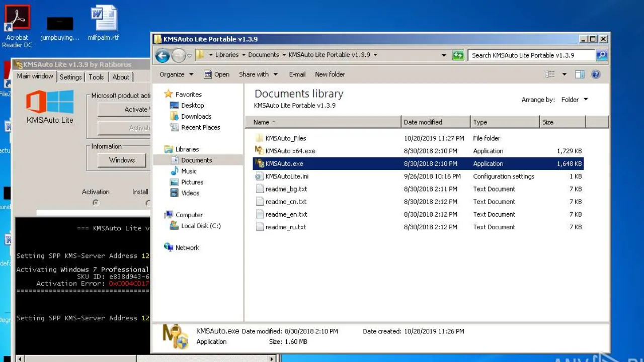Click the search KMSAuto Lite Portable field
The height and width of the screenshot is (362, 644).
click(x=531, y=55)
